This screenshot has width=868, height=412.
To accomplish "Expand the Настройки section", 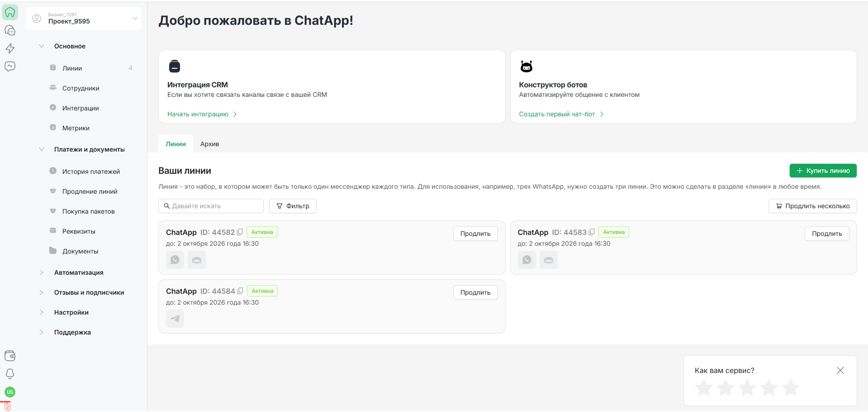I will pyautogui.click(x=71, y=312).
